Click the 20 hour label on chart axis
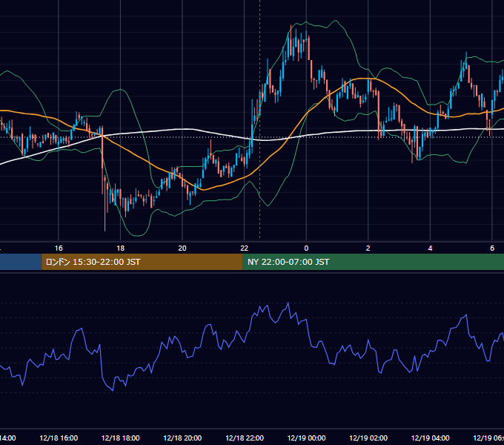 [x=182, y=248]
